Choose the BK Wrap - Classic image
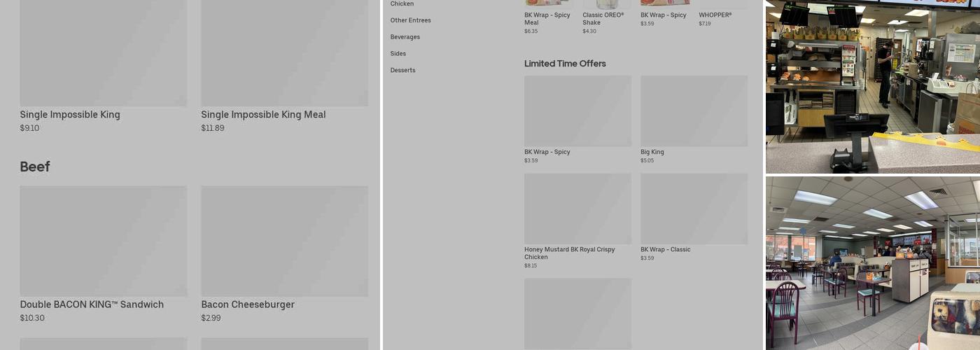The image size is (980, 350). pos(694,209)
